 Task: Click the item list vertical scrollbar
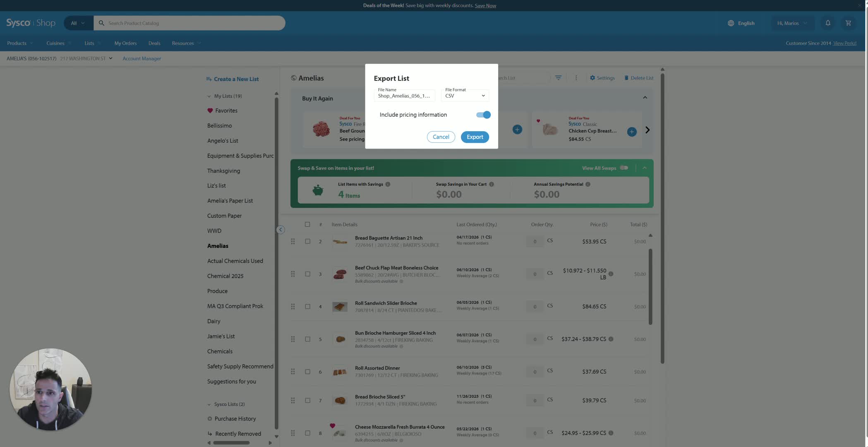coord(650,286)
